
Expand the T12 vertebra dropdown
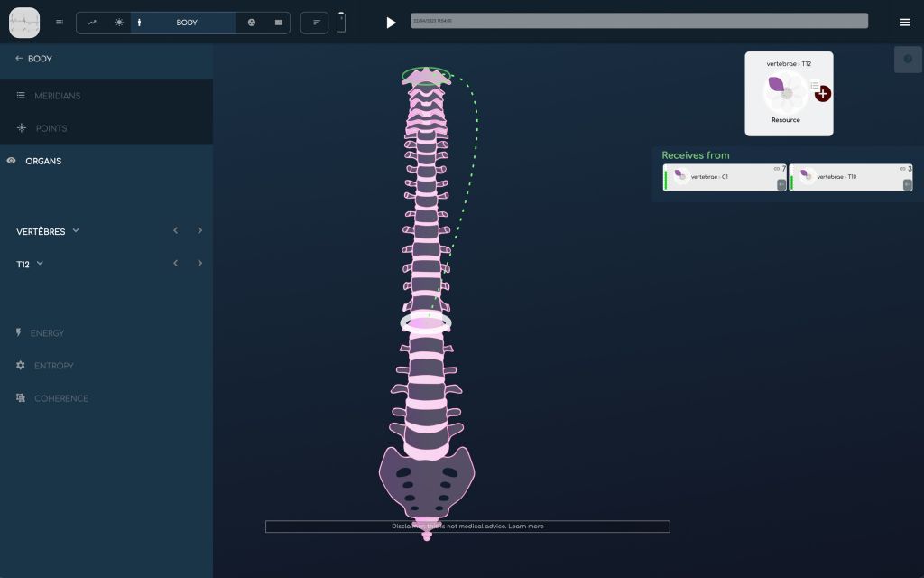pyautogui.click(x=40, y=264)
